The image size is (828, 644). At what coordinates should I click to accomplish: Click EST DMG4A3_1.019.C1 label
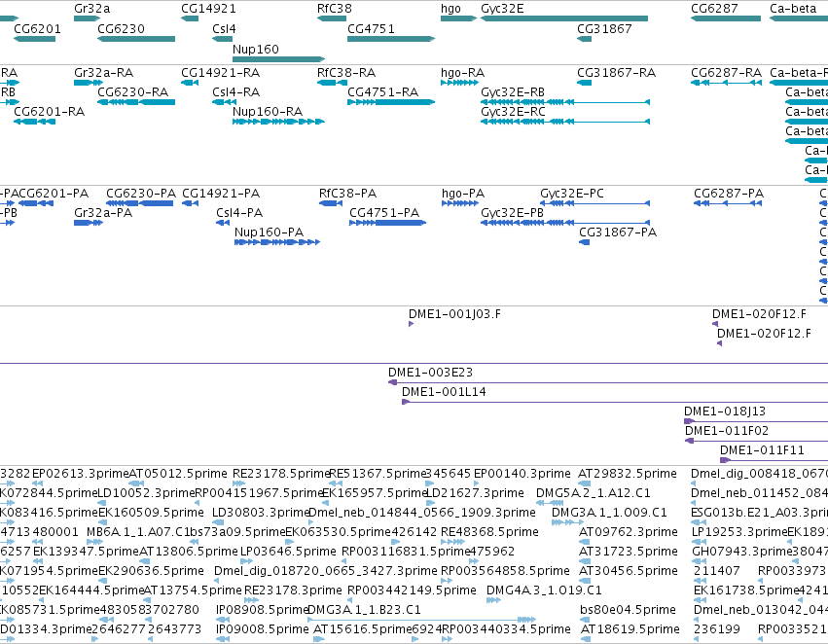coord(544,590)
